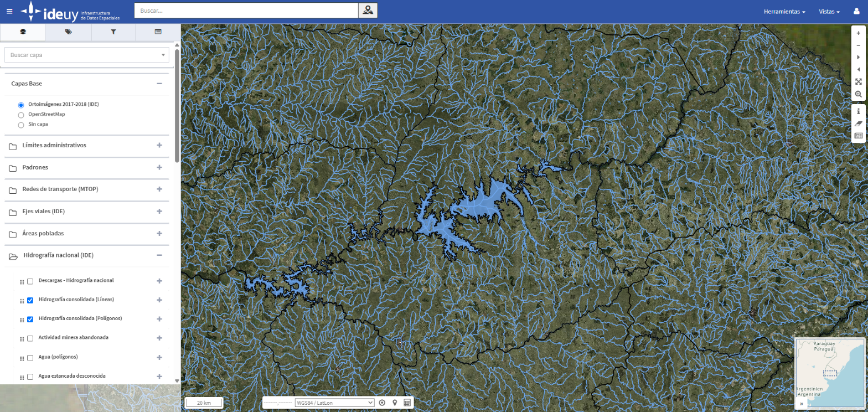Screen dimensions: 868x412
Task: Collapse the Capas Base section
Action: pyautogui.click(x=159, y=84)
